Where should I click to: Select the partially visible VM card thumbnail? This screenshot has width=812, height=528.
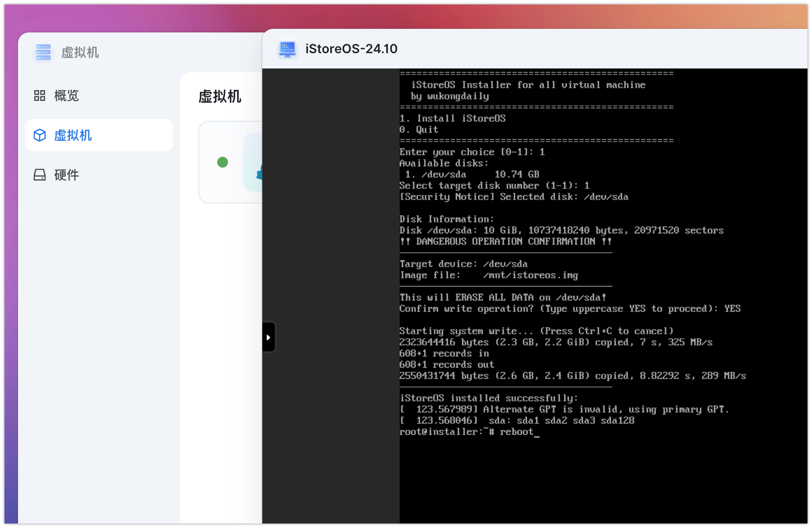(253, 162)
